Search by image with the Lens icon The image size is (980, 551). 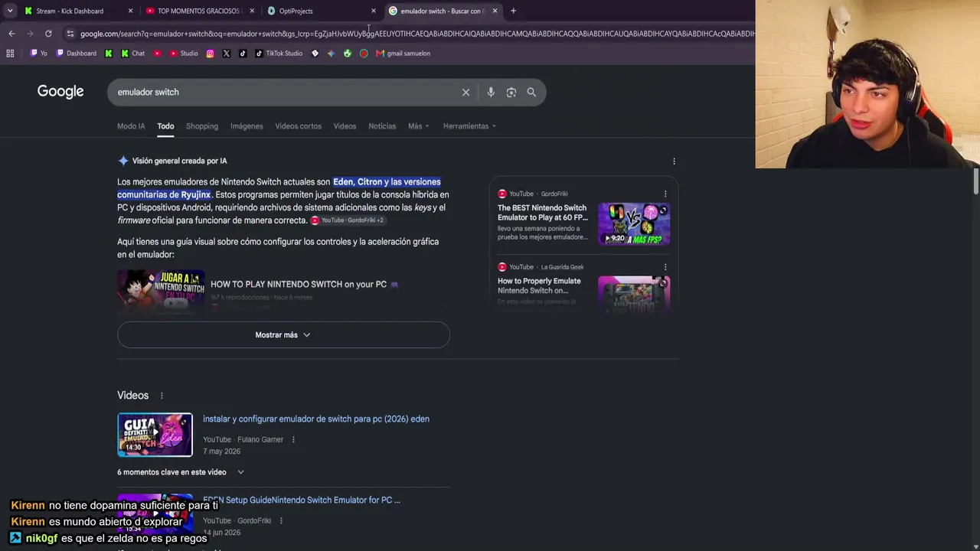point(511,93)
